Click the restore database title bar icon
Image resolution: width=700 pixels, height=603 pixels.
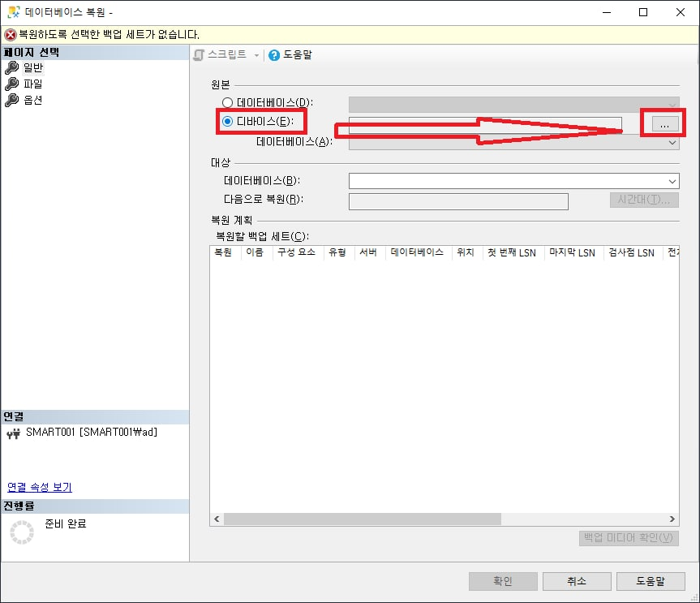coord(14,12)
